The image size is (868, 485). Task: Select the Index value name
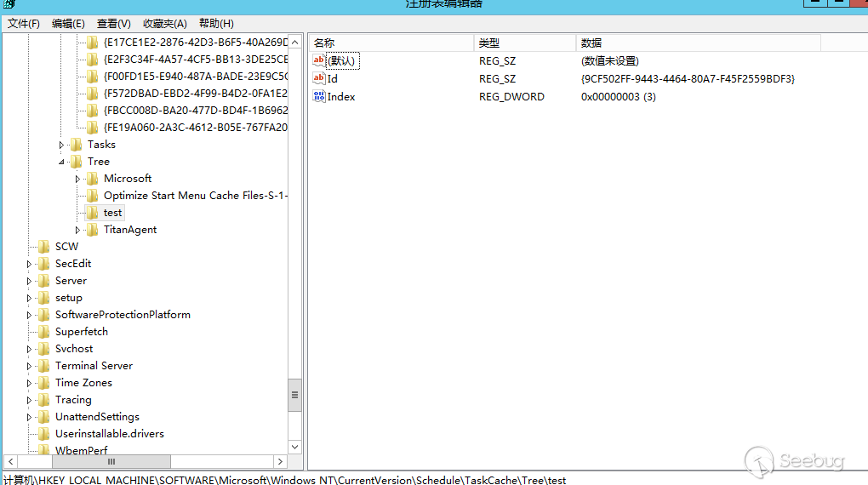click(341, 97)
